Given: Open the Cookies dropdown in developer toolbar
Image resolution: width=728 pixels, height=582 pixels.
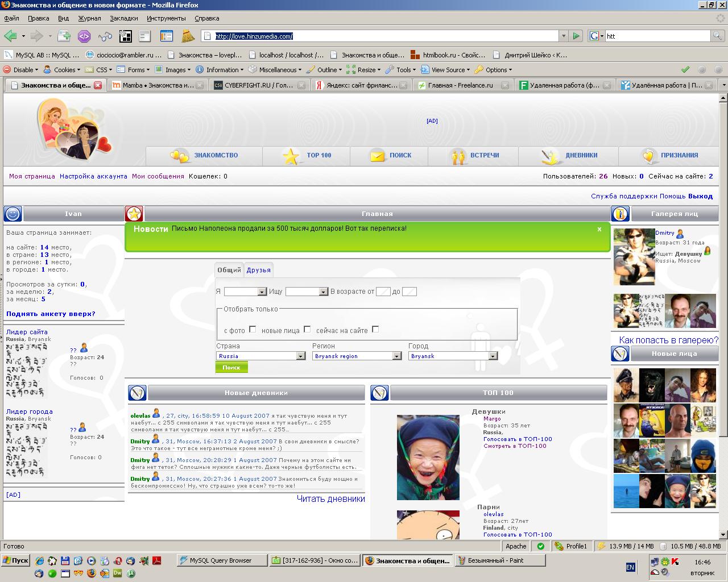Looking at the screenshot, I should [62, 70].
